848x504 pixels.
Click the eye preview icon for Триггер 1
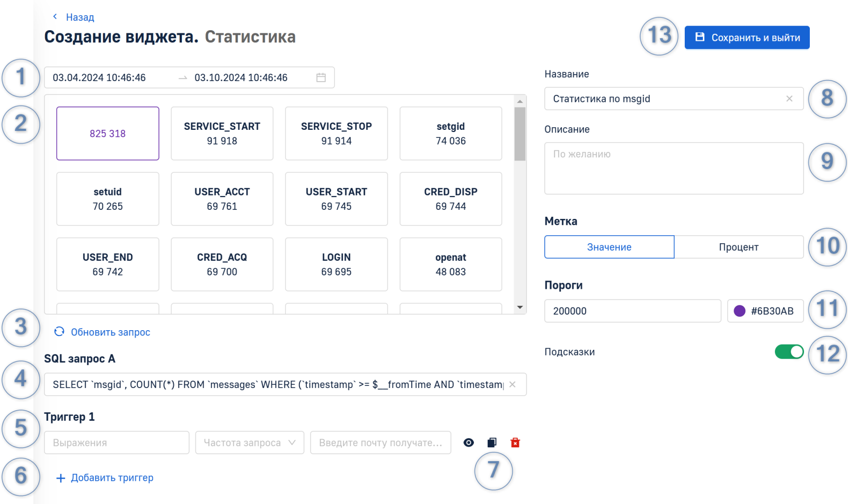469,443
